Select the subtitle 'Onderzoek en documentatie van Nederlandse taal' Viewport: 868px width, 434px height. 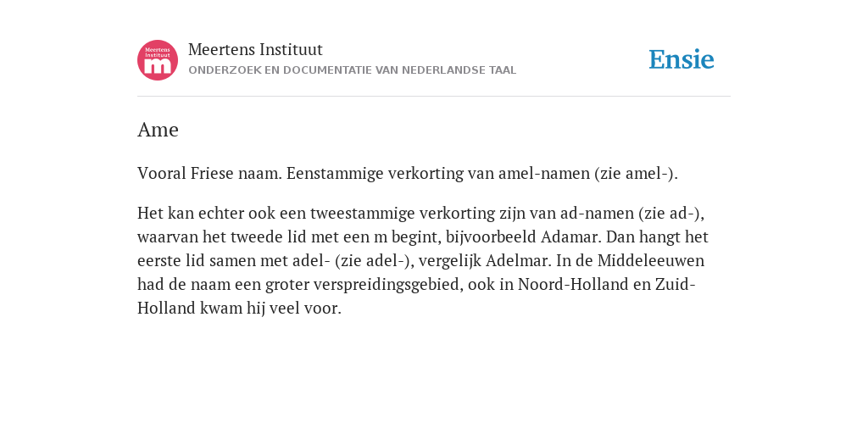352,70
